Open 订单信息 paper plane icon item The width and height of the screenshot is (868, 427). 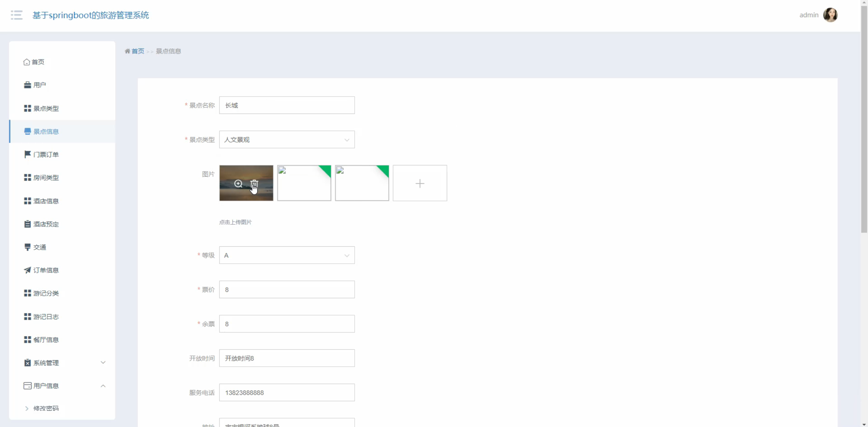click(x=27, y=270)
